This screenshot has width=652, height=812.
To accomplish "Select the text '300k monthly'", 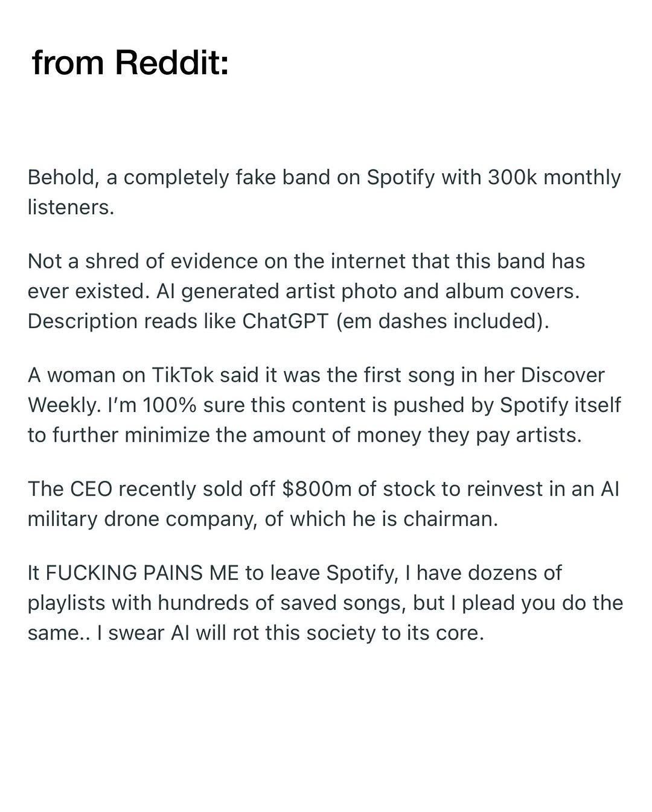I will (x=554, y=178).
